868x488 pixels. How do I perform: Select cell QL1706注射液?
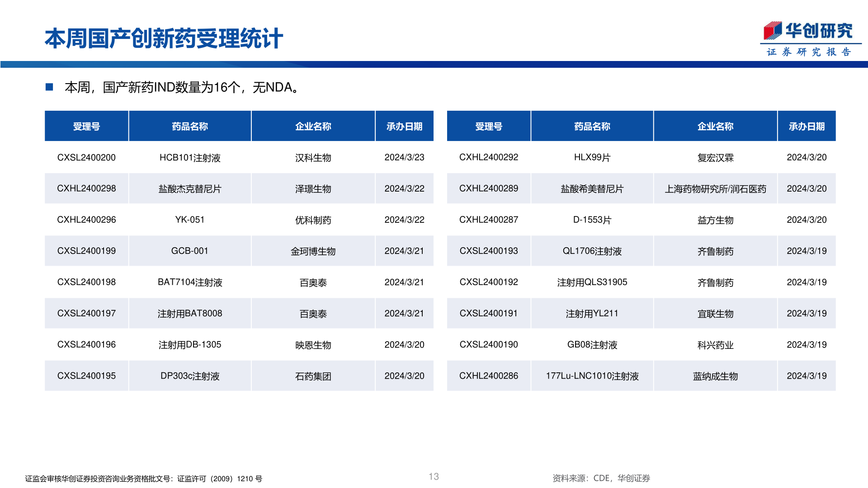tap(592, 251)
